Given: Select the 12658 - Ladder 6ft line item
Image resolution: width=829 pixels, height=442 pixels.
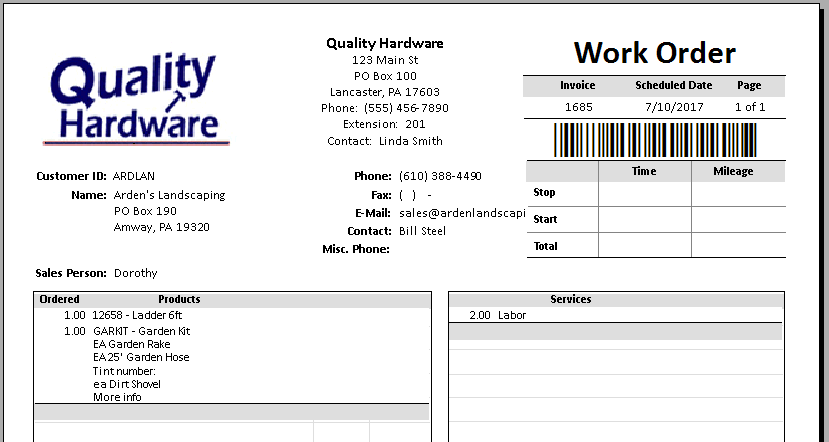Looking at the screenshot, I should click(x=135, y=315).
